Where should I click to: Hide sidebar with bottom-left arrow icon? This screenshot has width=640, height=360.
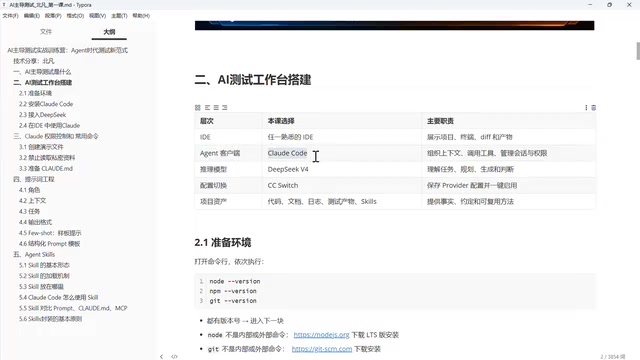tap(162, 357)
